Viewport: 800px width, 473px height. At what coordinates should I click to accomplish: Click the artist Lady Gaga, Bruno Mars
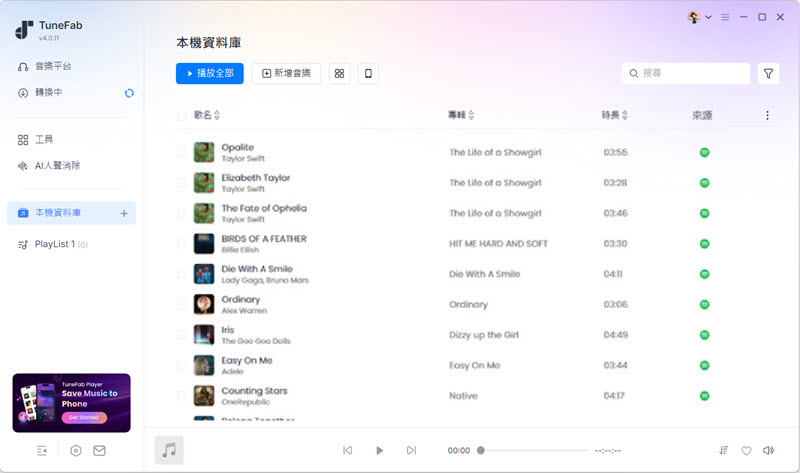click(x=265, y=280)
